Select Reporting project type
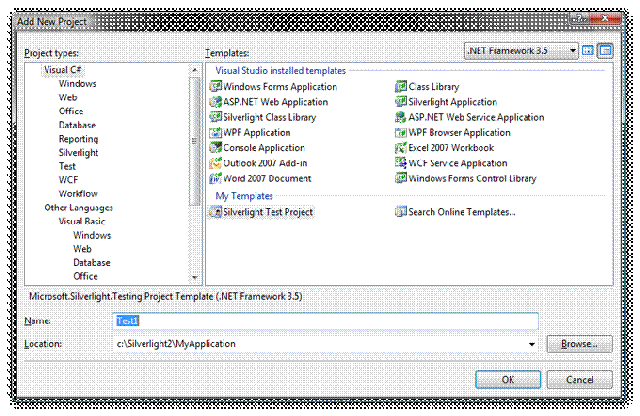640x416 pixels. tap(78, 139)
